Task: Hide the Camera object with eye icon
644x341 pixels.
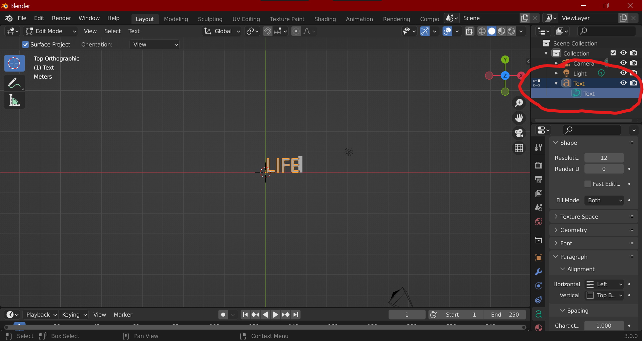Action: [624, 63]
